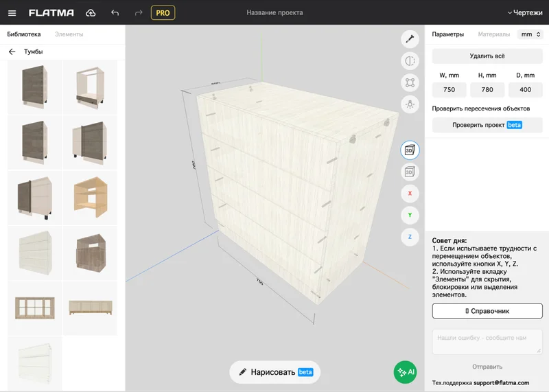Click the Удалить всё button
549x392 pixels.
pyautogui.click(x=487, y=56)
